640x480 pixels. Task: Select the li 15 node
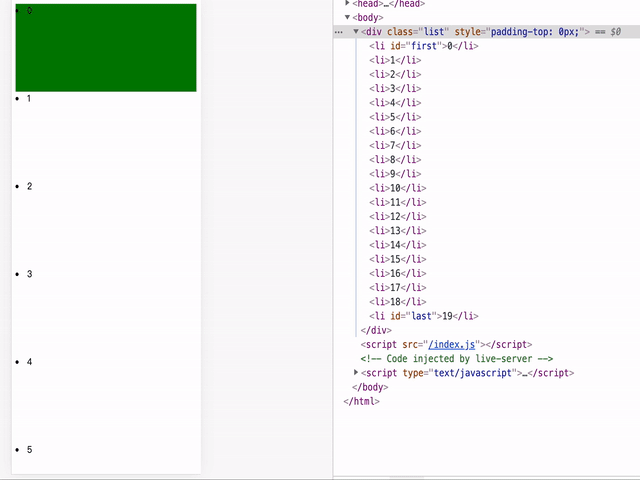(398, 259)
